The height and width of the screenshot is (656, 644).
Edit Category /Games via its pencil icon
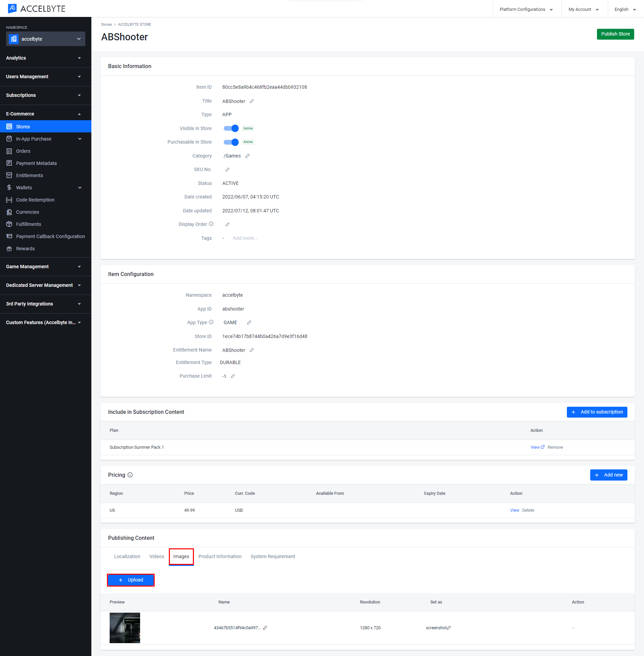(247, 156)
